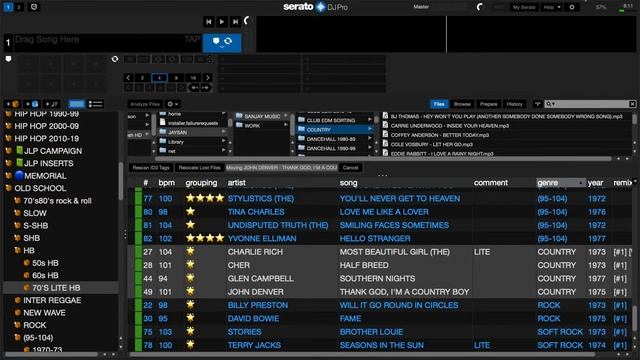This screenshot has height=360, width=640.
Task: Switch to the Prepare tab
Action: pos(488,104)
